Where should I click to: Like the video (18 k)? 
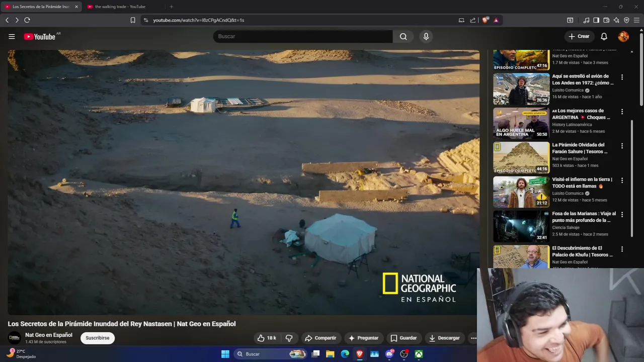(x=267, y=338)
